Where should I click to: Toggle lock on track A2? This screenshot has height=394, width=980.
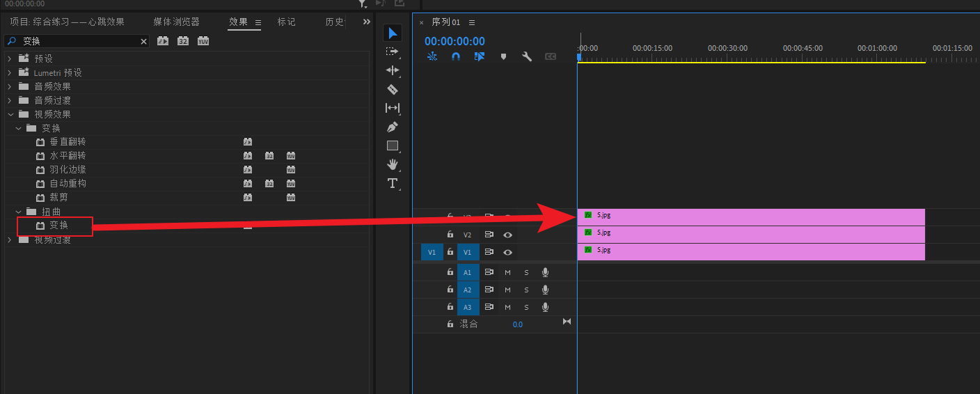[450, 290]
